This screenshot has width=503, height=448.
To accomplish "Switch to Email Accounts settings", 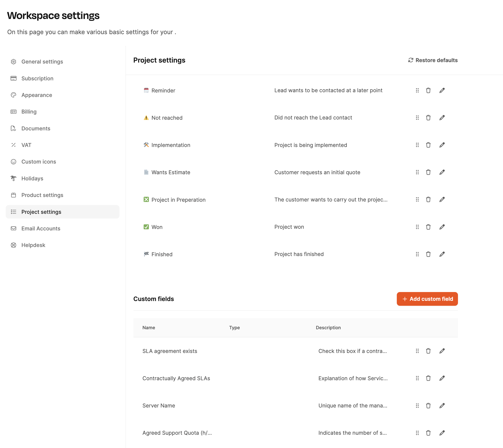I will (41, 229).
